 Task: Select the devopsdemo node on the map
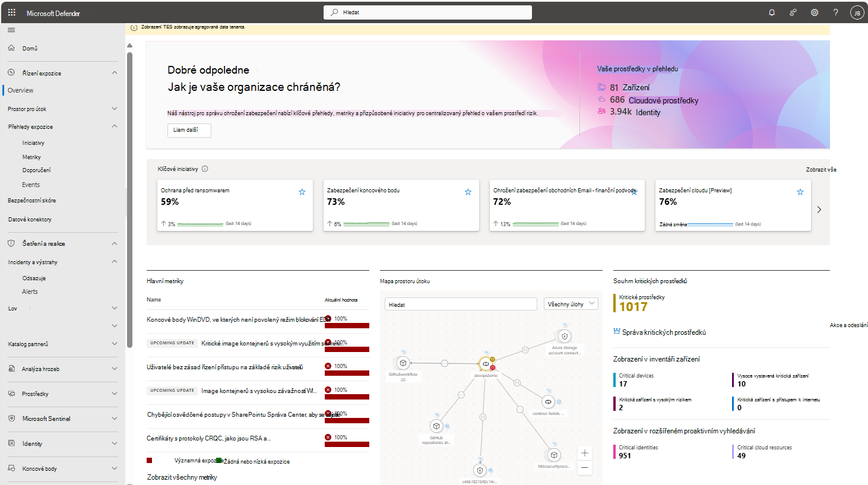[486, 364]
